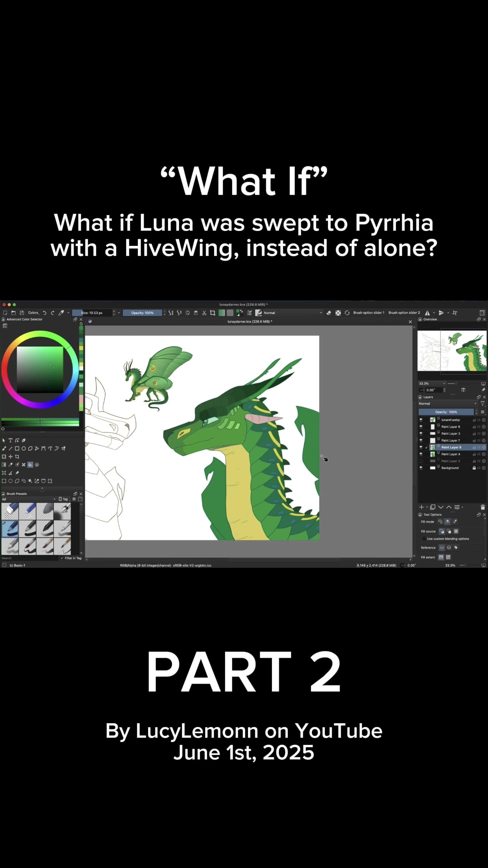Open the Tag button in Brush Presets
Screen dimensions: 488x868
[x=64, y=499]
